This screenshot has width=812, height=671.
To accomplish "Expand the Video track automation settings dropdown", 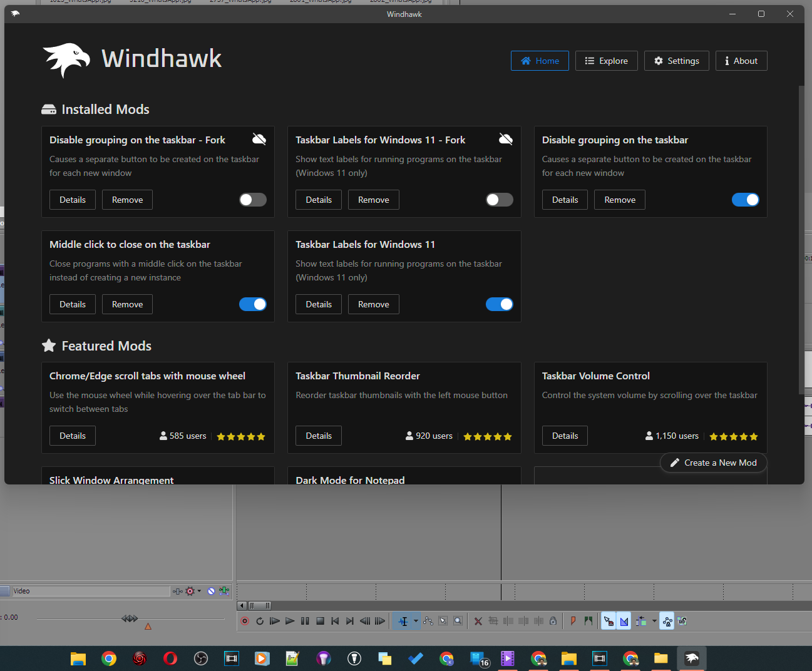I will 199,591.
